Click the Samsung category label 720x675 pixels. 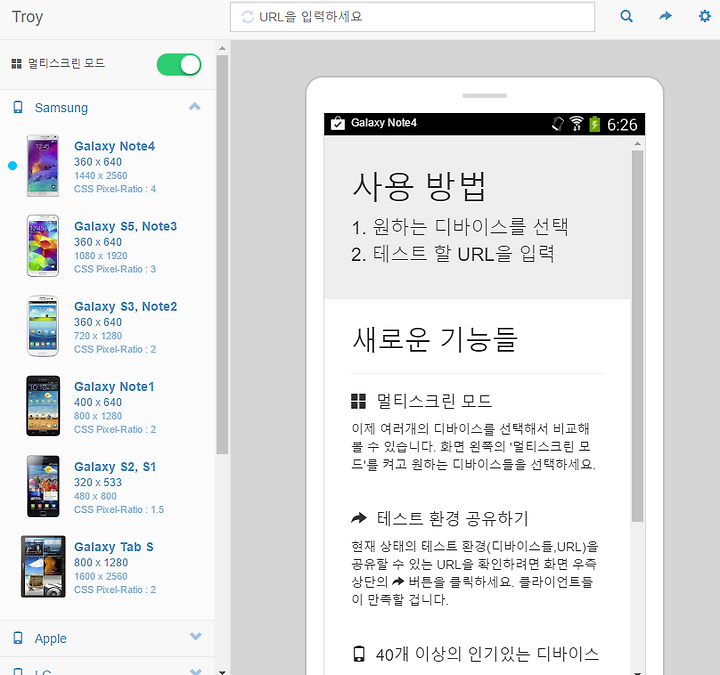tap(61, 108)
